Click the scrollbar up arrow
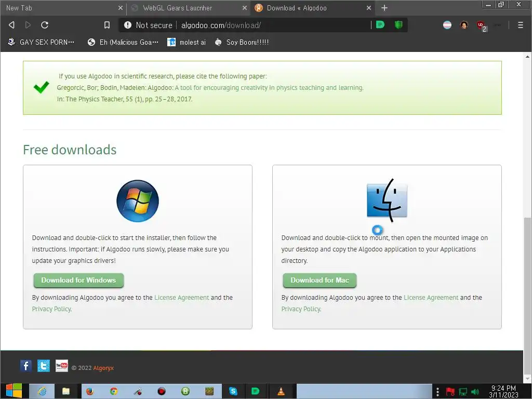Viewport: 532px width, 399px height. [x=527, y=56]
